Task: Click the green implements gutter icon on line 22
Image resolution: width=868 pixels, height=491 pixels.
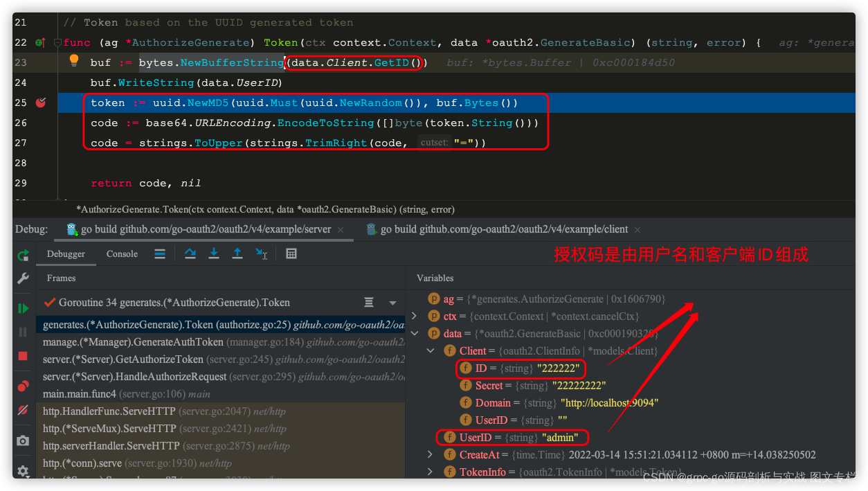Action: [x=40, y=42]
